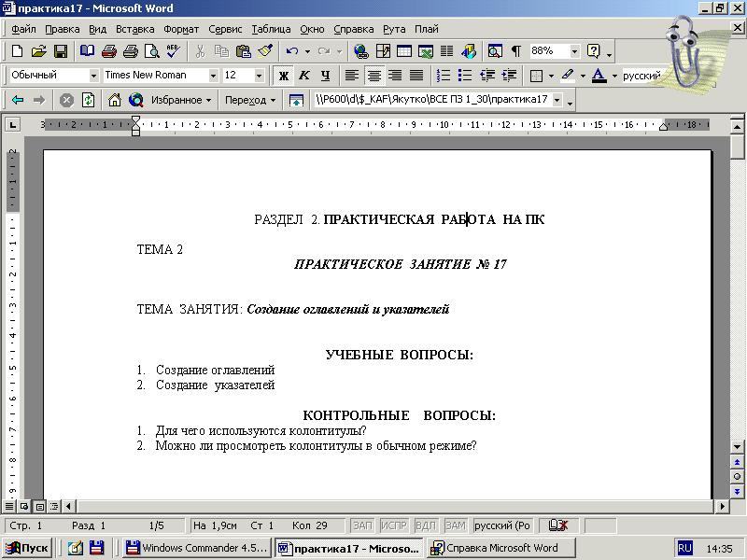This screenshot has height=560, width=747.
Task: Apply bulleted list formatting
Action: point(464,76)
